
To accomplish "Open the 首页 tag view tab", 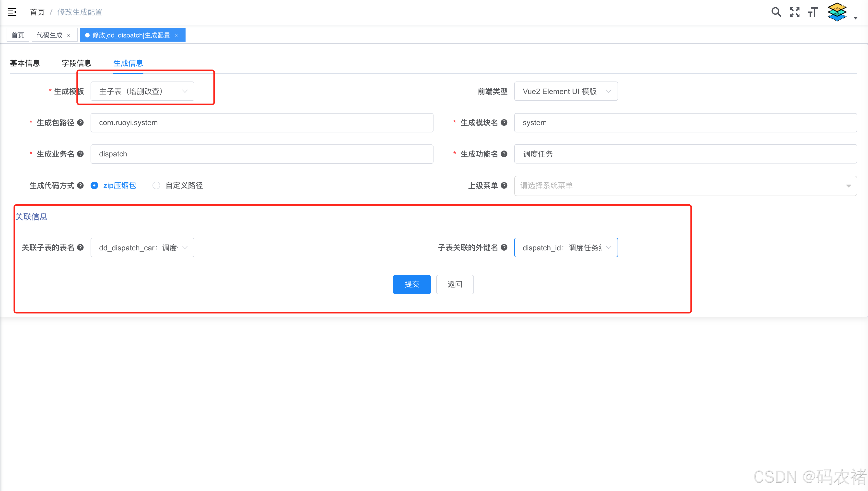I will tap(18, 35).
